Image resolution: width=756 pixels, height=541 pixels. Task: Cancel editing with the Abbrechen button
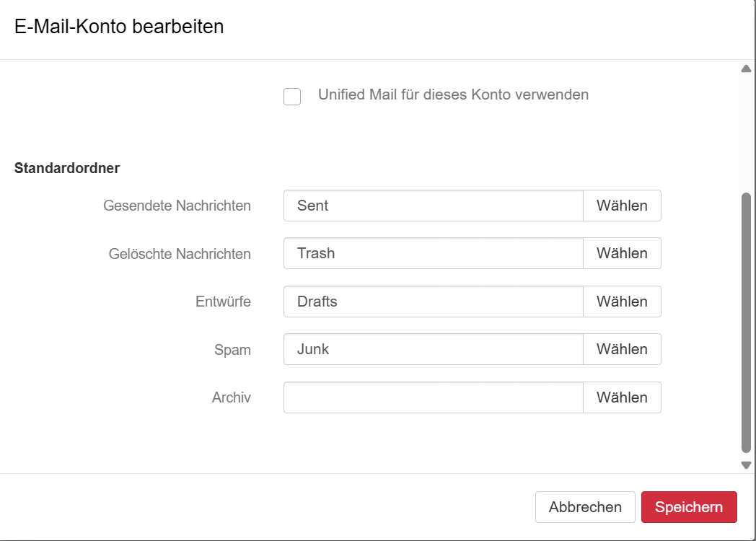click(585, 507)
